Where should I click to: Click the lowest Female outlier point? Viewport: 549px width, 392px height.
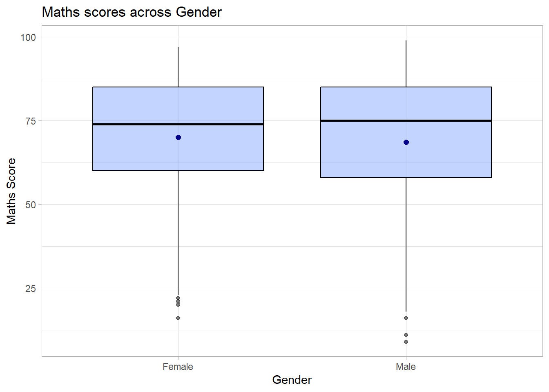(178, 318)
